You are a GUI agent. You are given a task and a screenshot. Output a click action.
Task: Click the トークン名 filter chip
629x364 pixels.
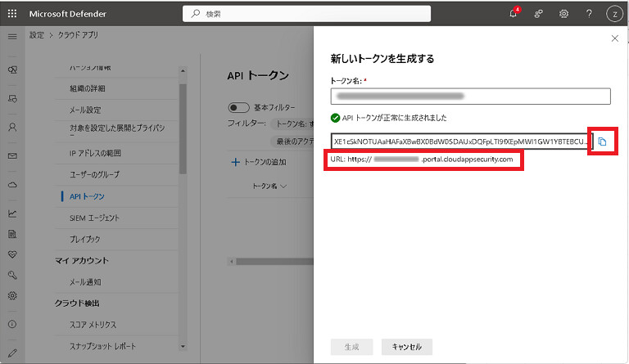point(293,124)
